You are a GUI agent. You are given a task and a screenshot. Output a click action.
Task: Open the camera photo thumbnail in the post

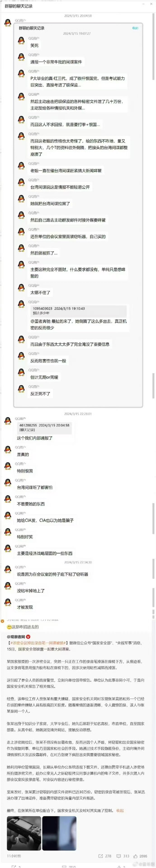pos(24,833)
